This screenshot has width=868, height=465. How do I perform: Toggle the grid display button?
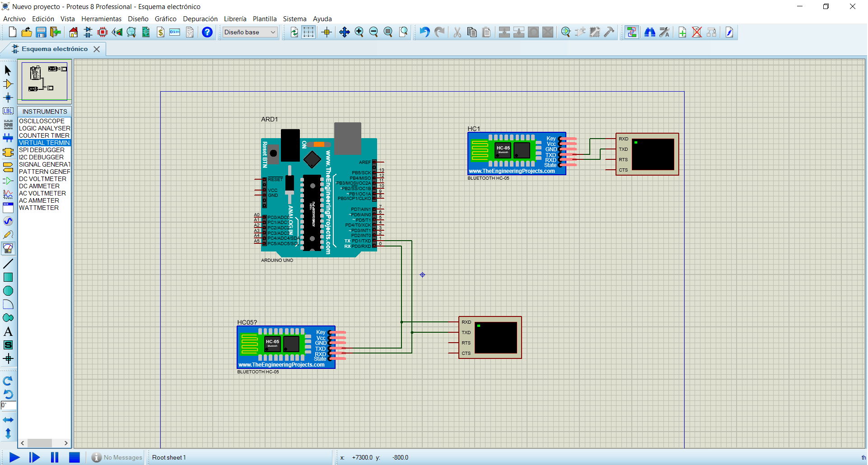coord(308,32)
